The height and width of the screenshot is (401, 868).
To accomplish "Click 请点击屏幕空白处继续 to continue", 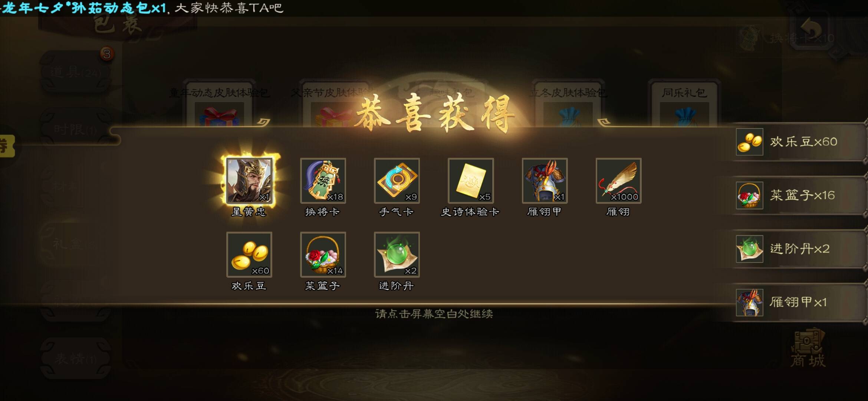I will pos(434,314).
